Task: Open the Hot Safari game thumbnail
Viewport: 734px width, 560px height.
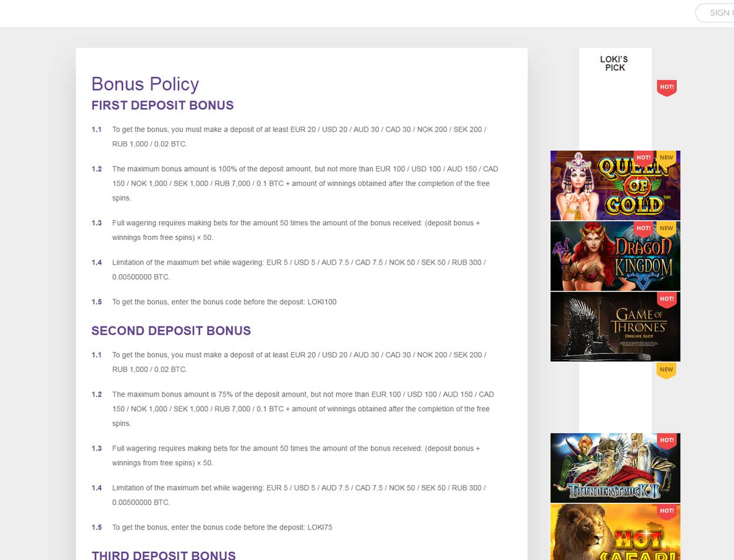Action: coord(615,532)
